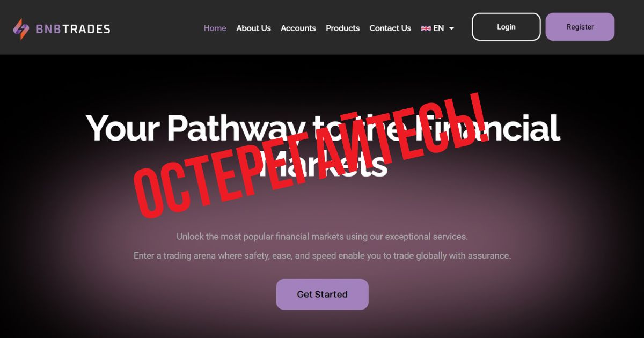Go to the About Us page

(x=254, y=28)
